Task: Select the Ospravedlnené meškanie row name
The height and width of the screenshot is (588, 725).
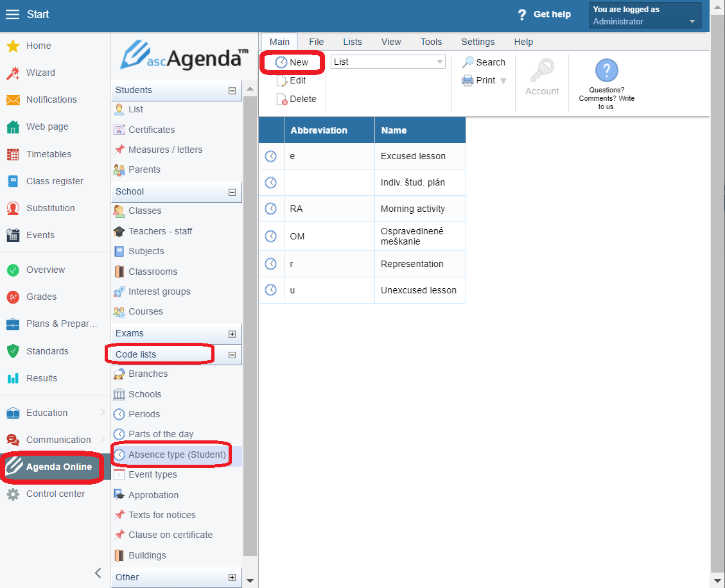Action: pyautogui.click(x=412, y=236)
